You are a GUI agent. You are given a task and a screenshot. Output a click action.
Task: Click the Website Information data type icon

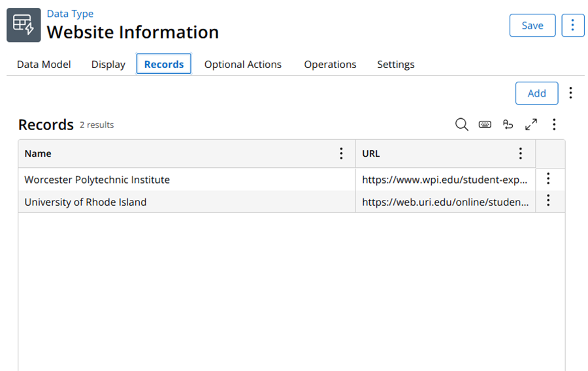24,25
